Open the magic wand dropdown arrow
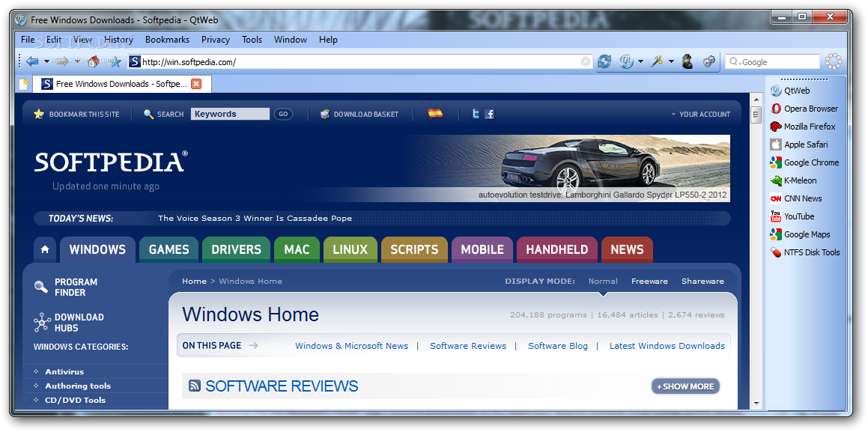Viewport: 868px width, 432px height. pos(672,61)
